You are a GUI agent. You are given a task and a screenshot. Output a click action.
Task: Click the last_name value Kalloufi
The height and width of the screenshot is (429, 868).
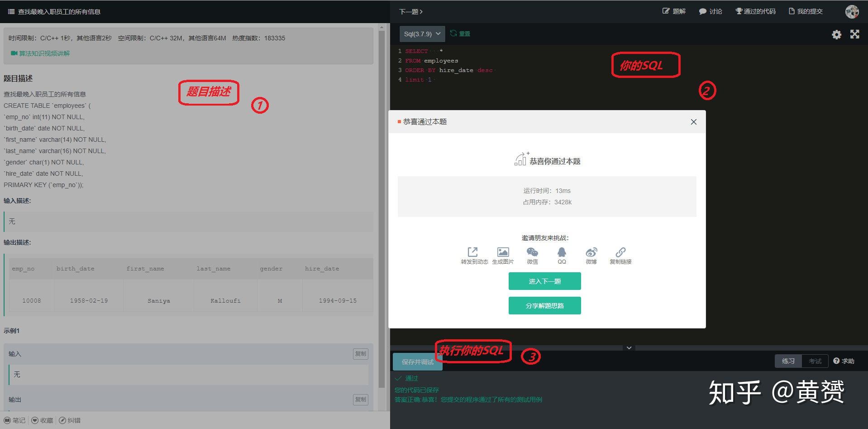tap(225, 301)
